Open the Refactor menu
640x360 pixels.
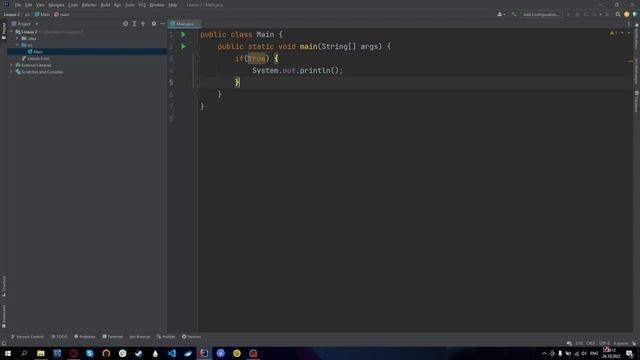point(89,5)
